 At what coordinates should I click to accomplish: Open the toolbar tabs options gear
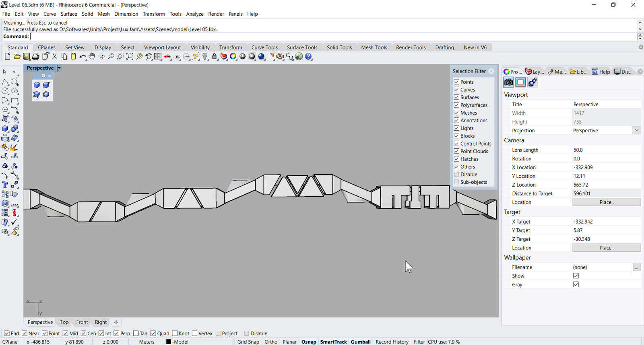(x=640, y=47)
